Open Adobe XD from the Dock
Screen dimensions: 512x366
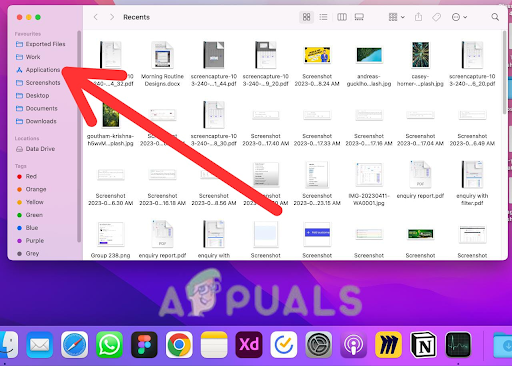[x=249, y=345]
